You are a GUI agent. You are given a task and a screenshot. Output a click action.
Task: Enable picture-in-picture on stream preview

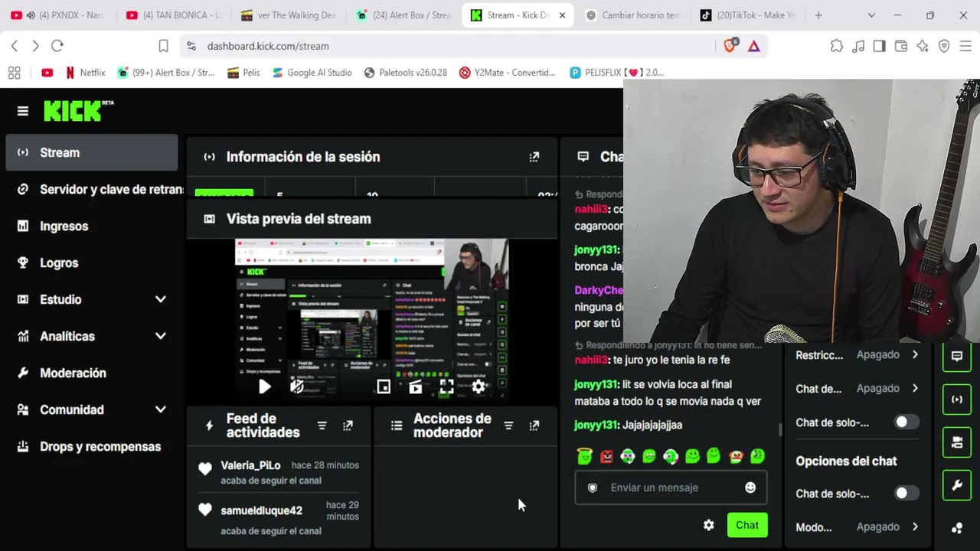coord(384,387)
